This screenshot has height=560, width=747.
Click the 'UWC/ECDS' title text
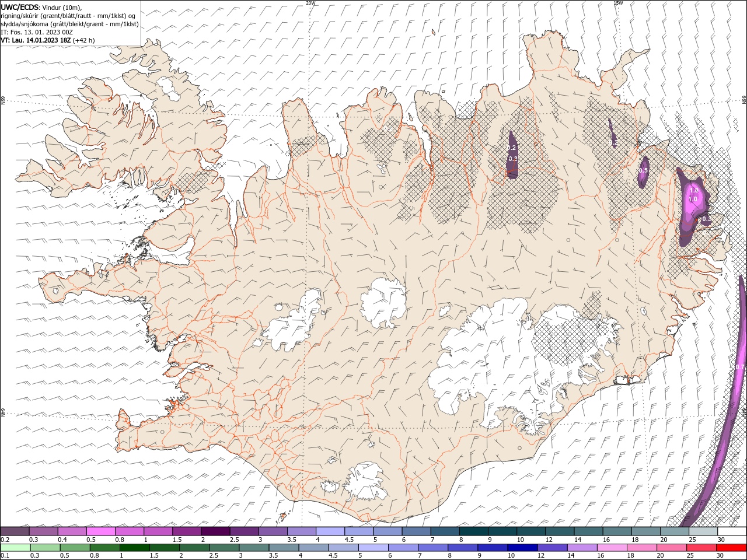click(19, 7)
